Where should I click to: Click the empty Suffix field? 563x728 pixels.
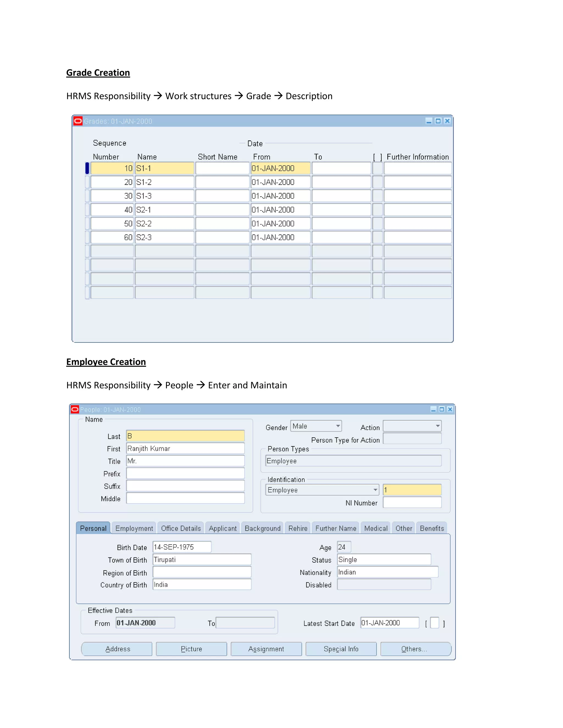pyautogui.click(x=185, y=486)
